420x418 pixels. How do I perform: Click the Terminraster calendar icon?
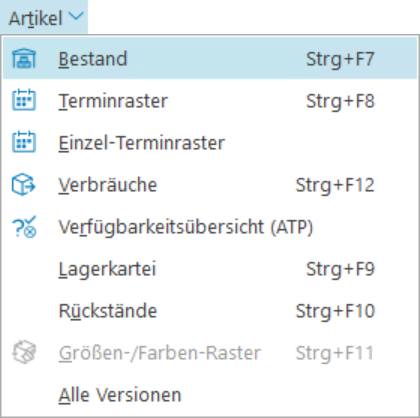point(24,100)
